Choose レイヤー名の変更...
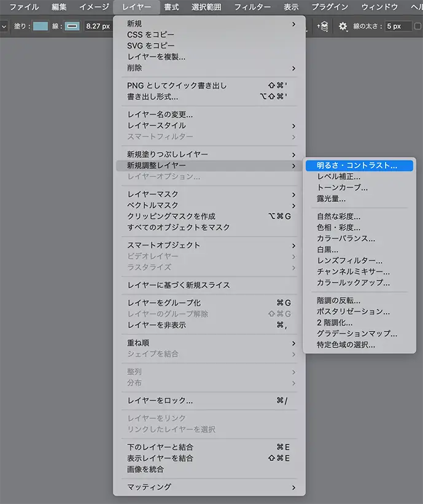The image size is (423, 504). tap(209, 114)
